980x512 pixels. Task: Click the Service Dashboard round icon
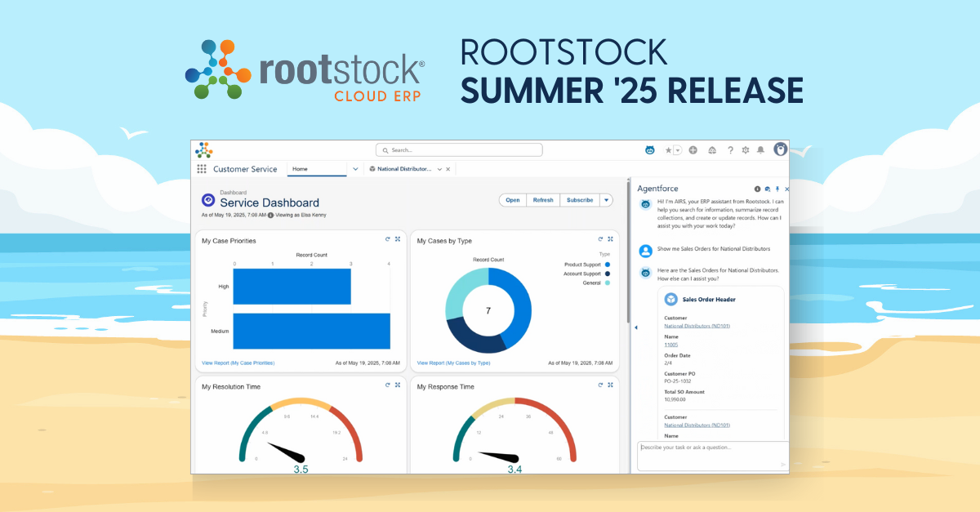pos(208,199)
